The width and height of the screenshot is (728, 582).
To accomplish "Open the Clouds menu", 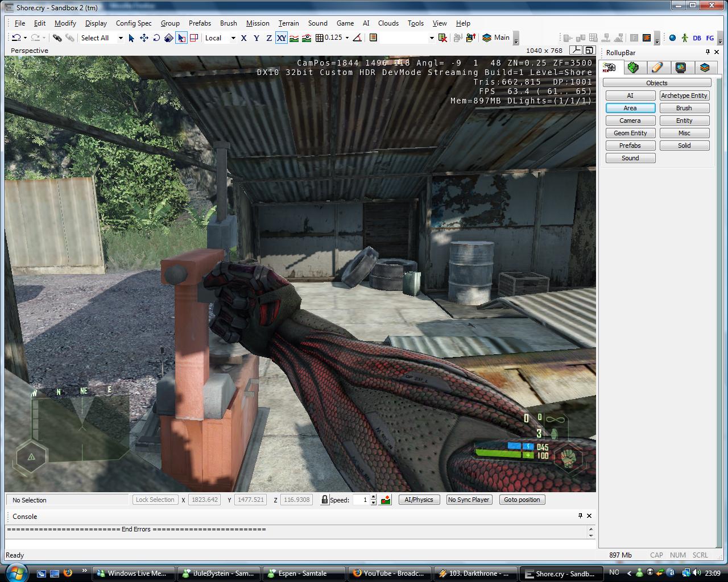I will 388,23.
